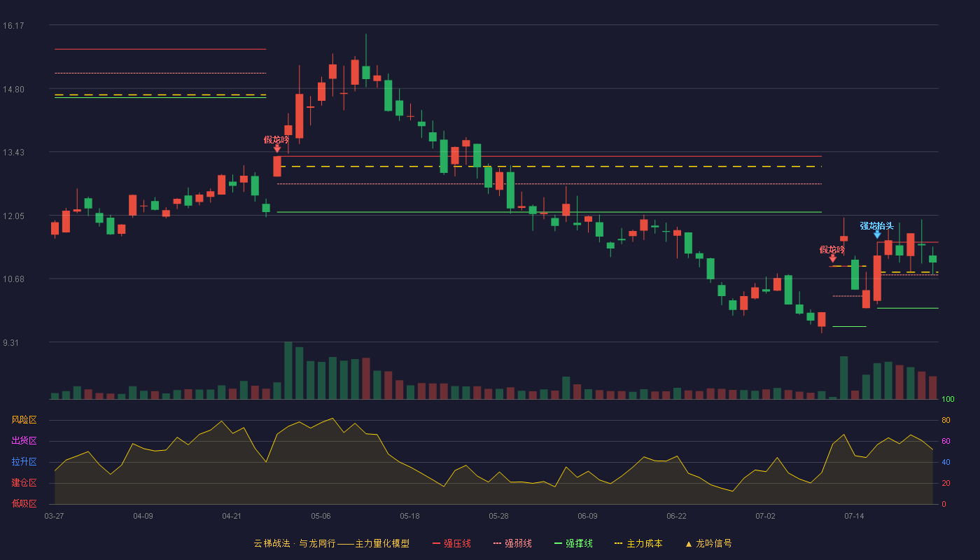This screenshot has height=560, width=980.
Task: Select the 假龙吟 label above the April candle
Action: point(276,139)
